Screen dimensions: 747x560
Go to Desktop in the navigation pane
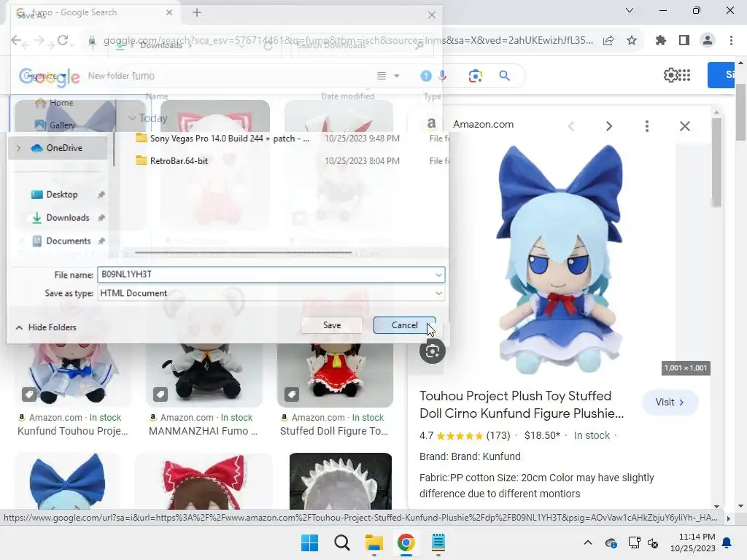[x=61, y=194]
